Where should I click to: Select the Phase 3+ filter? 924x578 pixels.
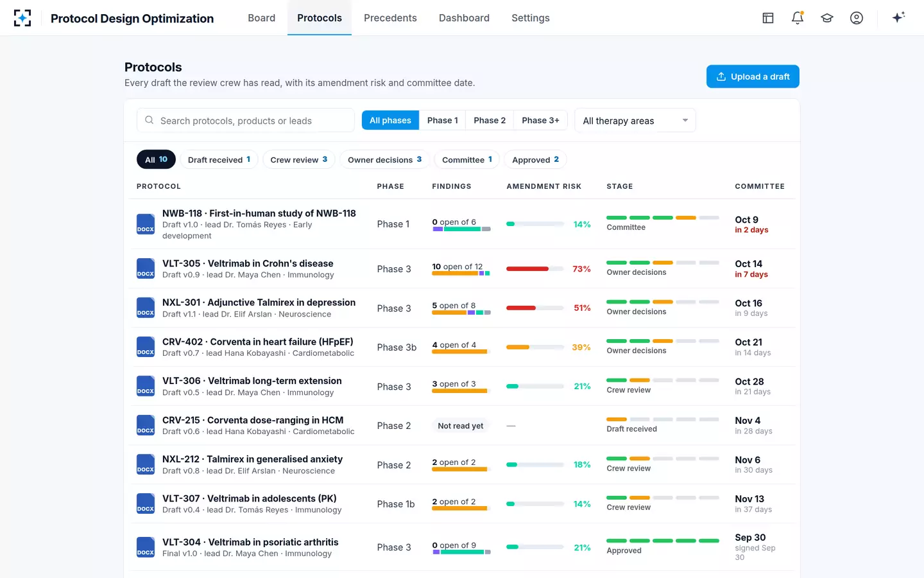click(x=540, y=120)
